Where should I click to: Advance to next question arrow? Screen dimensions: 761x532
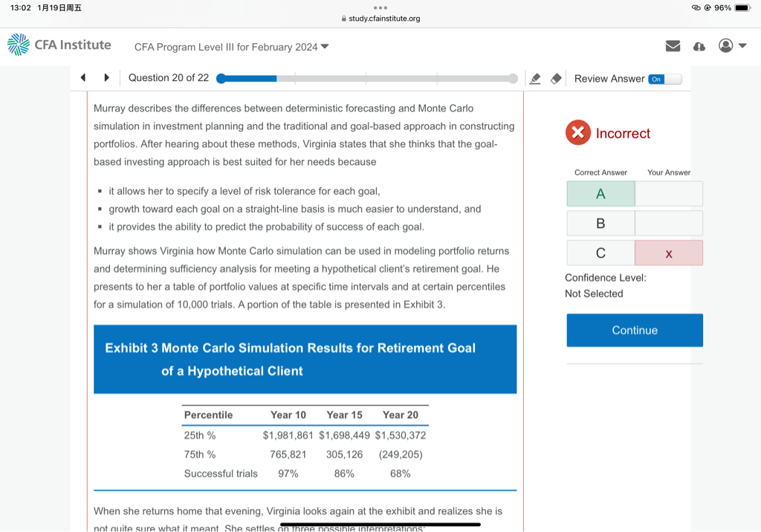(106, 78)
